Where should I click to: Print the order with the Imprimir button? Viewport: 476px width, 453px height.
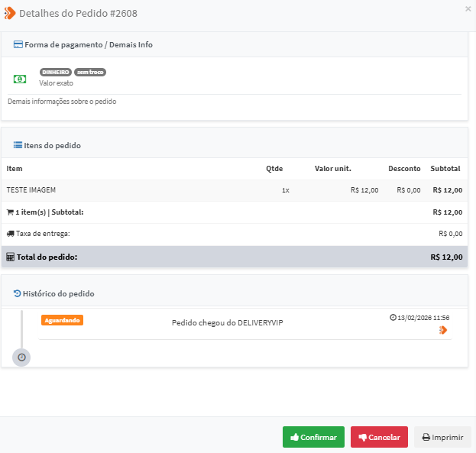tap(442, 437)
